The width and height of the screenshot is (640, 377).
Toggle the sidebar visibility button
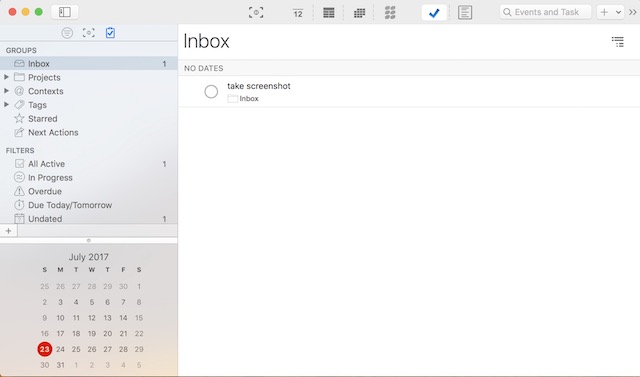64,12
